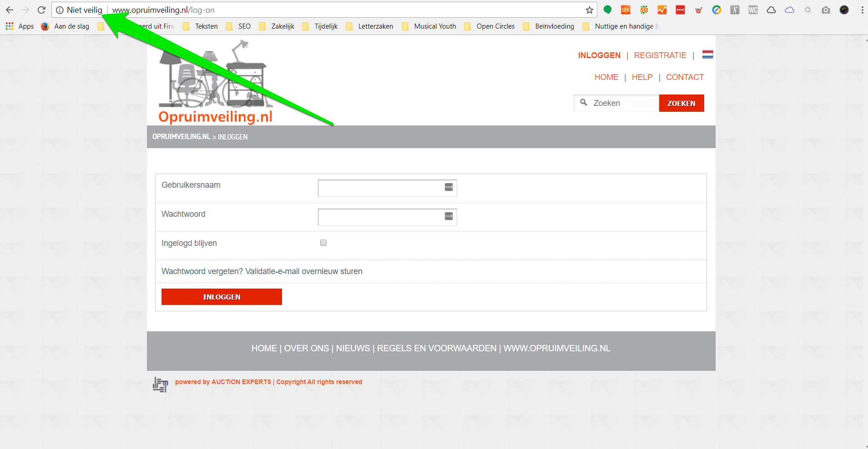Image resolution: width=868 pixels, height=449 pixels.
Task: Open the shopping cart extension
Action: (x=699, y=10)
